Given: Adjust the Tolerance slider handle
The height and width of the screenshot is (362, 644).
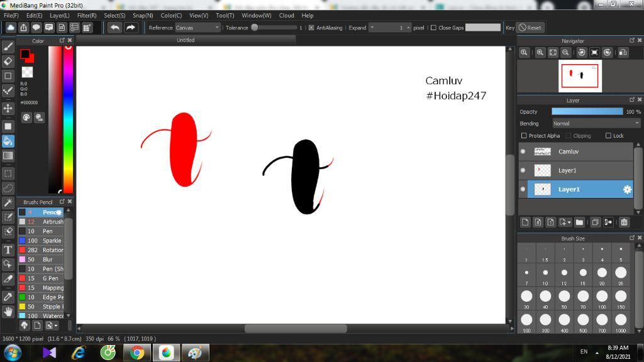Looking at the screenshot, I should click(255, 28).
